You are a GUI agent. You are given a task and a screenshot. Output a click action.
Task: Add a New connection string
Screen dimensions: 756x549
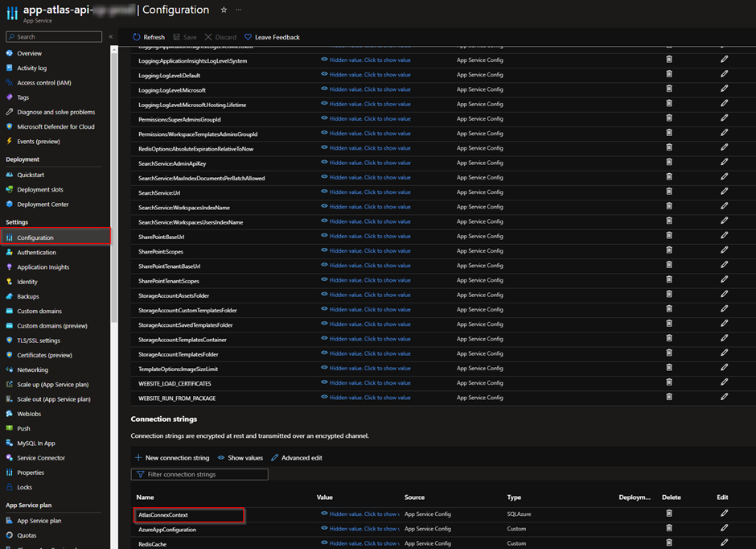(172, 458)
